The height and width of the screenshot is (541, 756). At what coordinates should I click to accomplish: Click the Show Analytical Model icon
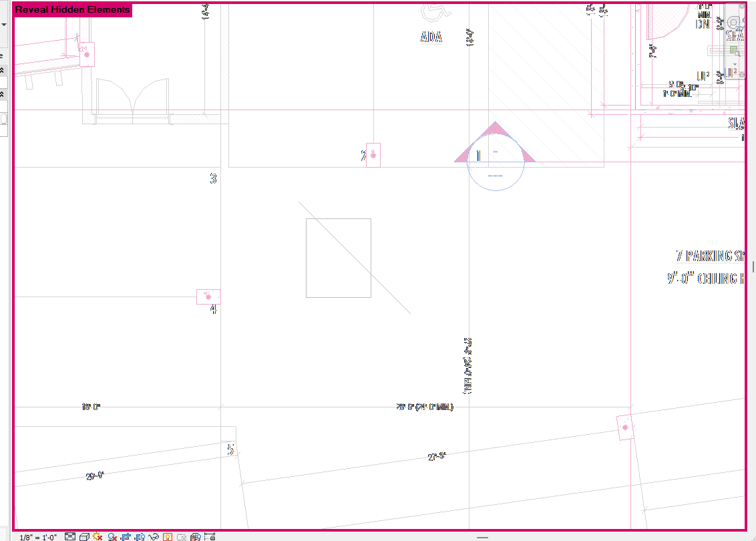196,535
